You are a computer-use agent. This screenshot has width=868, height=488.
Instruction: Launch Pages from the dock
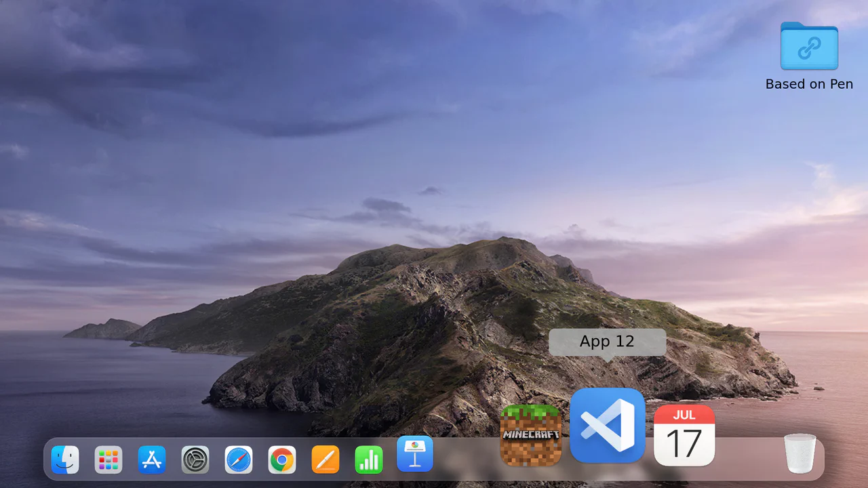point(325,460)
